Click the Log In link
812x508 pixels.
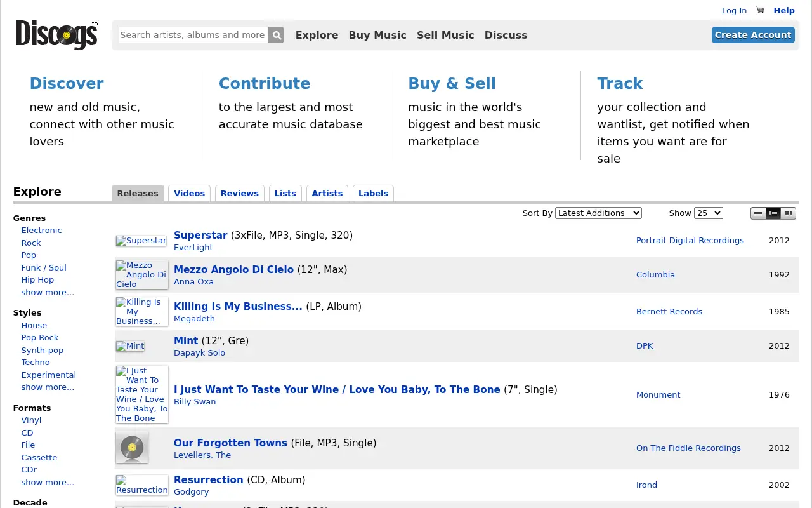pyautogui.click(x=734, y=11)
